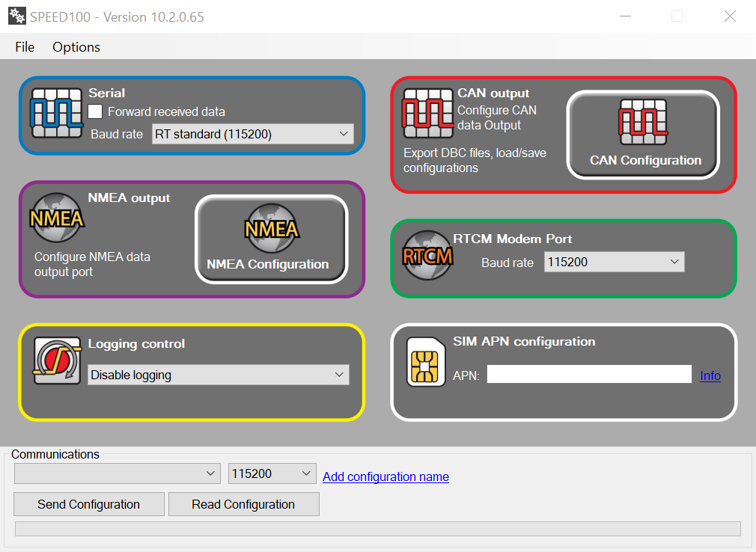Click the red CAN output waveform icon
The height and width of the screenshot is (552, 756).
pos(427,113)
